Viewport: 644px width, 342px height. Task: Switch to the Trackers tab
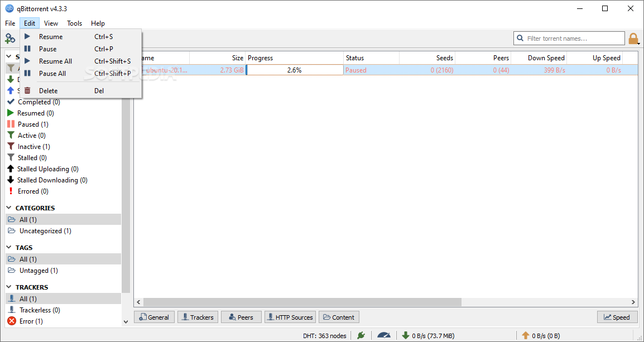198,317
